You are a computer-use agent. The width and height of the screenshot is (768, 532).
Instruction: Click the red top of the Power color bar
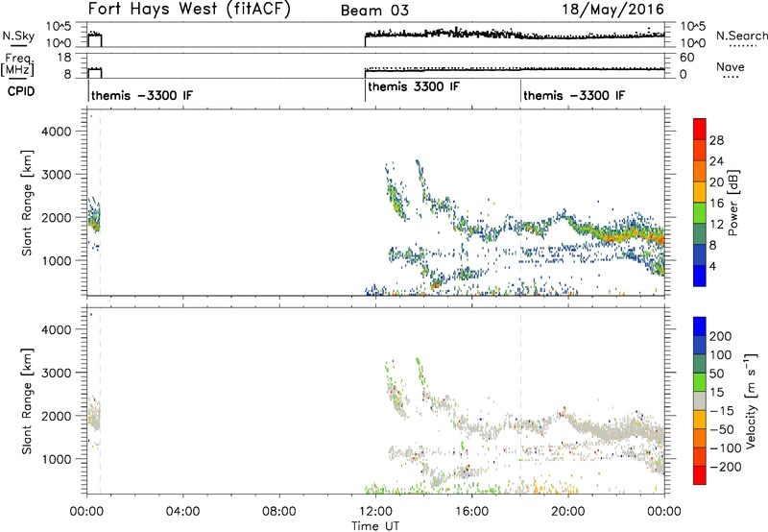(700, 129)
